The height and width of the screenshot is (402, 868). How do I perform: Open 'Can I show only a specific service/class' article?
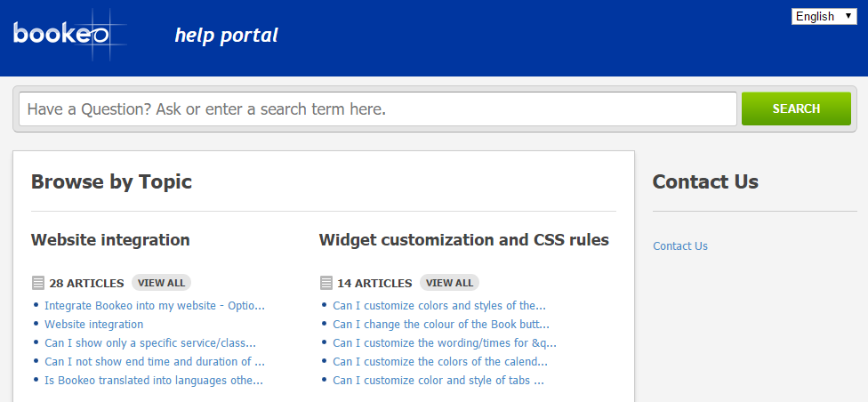[150, 343]
